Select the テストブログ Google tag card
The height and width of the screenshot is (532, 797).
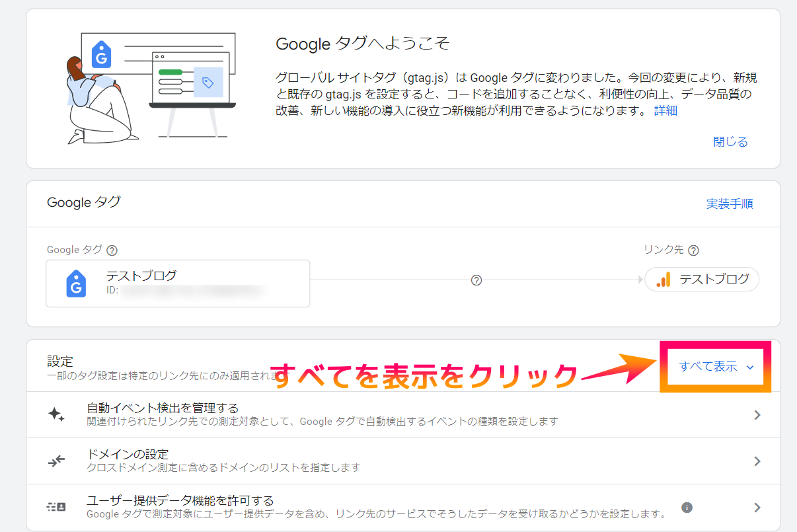[178, 284]
